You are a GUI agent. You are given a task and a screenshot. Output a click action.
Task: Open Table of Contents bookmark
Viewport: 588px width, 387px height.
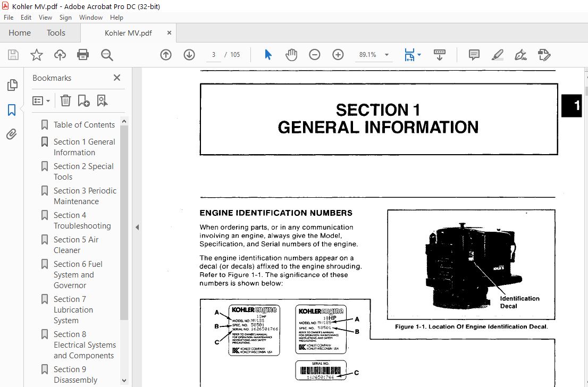pos(84,125)
